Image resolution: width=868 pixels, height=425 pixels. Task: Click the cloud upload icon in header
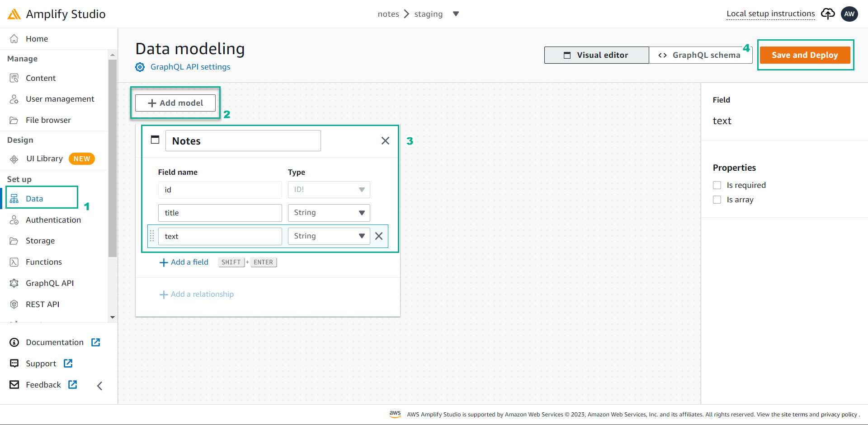(828, 14)
